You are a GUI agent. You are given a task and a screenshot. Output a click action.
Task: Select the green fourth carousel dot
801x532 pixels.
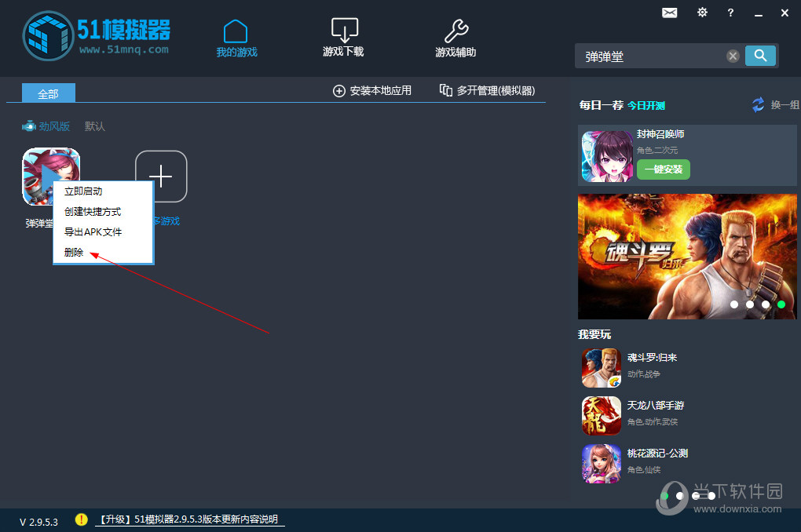(x=781, y=304)
